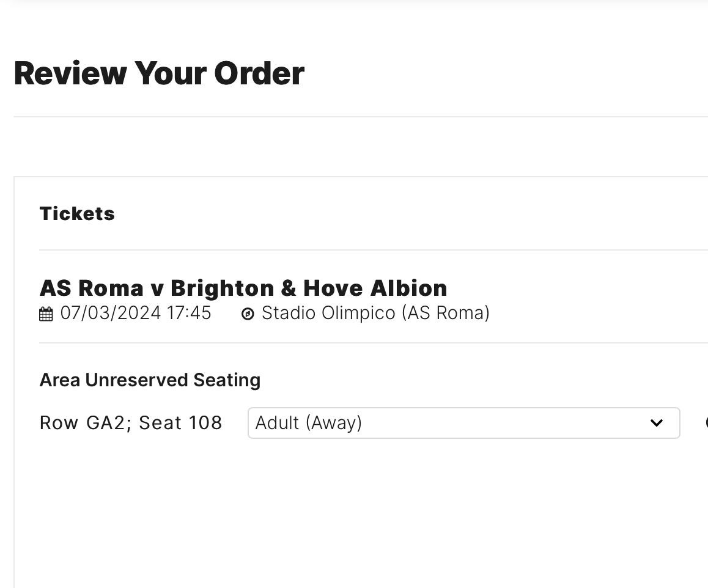Click the Review Your Order heading
Image resolution: width=708 pixels, height=588 pixels.
pyautogui.click(x=160, y=73)
